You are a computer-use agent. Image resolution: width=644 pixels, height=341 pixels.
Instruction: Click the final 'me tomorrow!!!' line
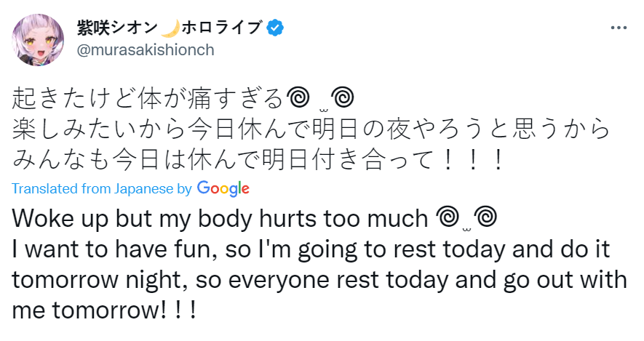pyautogui.click(x=104, y=310)
